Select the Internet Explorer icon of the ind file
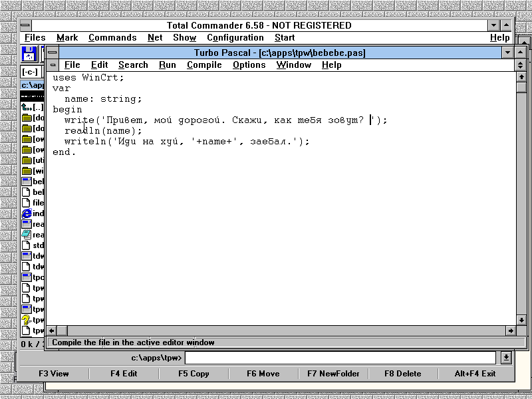The image size is (532, 399). click(x=27, y=213)
